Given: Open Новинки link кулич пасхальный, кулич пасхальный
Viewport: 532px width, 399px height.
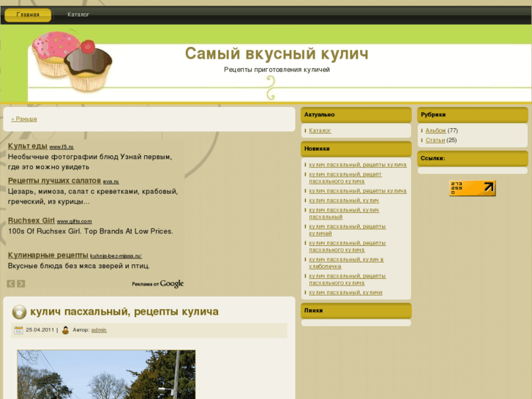Looking at the screenshot, I should (344, 213).
